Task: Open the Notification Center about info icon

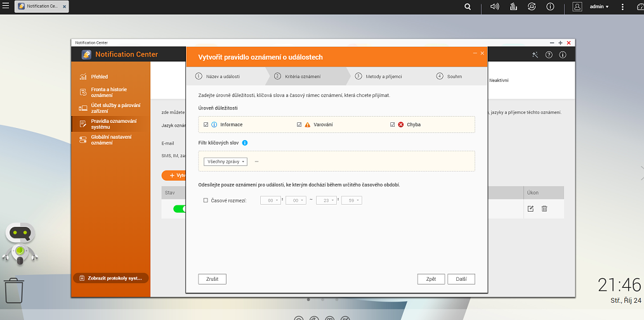Action: [x=563, y=54]
